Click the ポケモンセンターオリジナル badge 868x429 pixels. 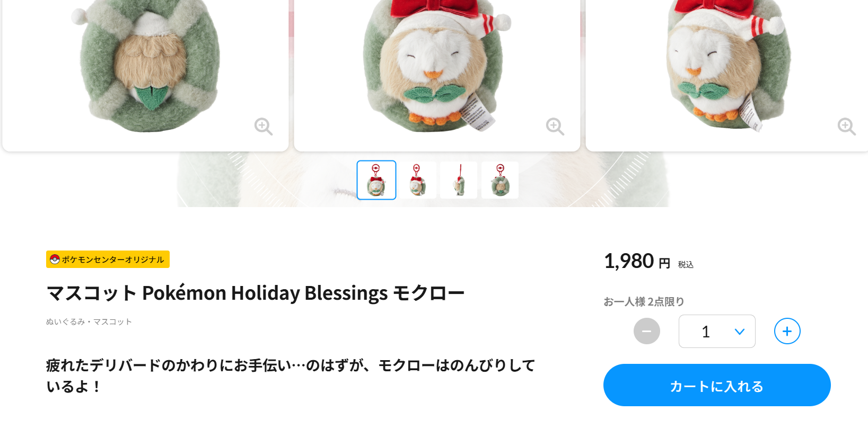click(108, 259)
